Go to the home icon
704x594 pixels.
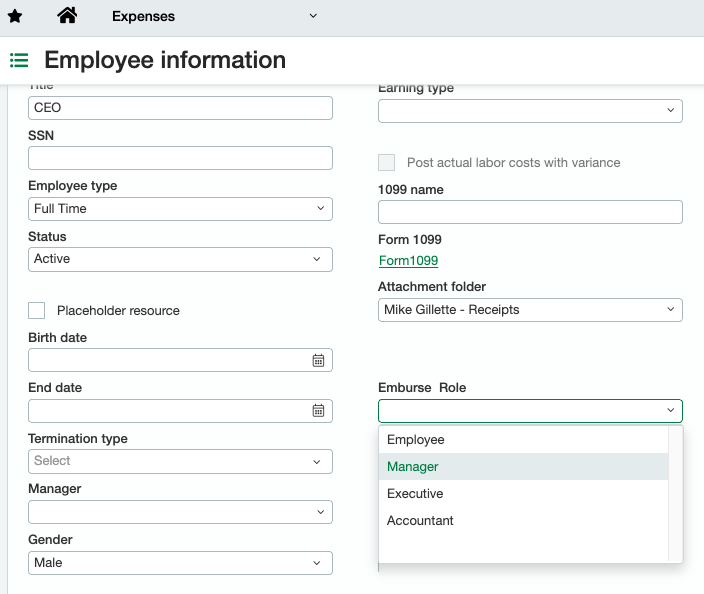[67, 16]
